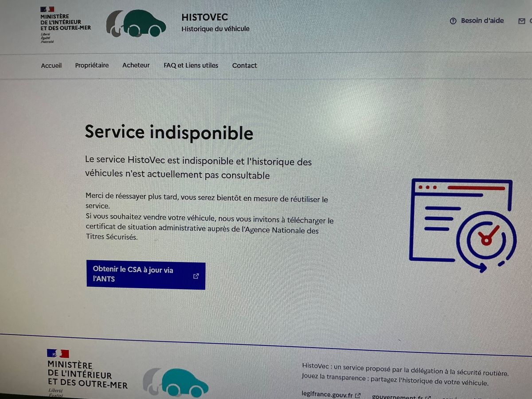The height and width of the screenshot is (399, 532).
Task: Click the footer teal car logo
Action: coord(176,383)
